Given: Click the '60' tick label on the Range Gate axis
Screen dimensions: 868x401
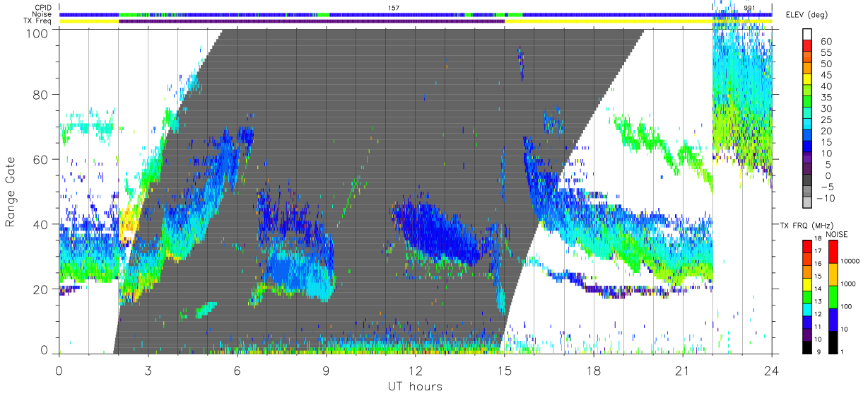Looking at the screenshot, I should click(41, 160).
